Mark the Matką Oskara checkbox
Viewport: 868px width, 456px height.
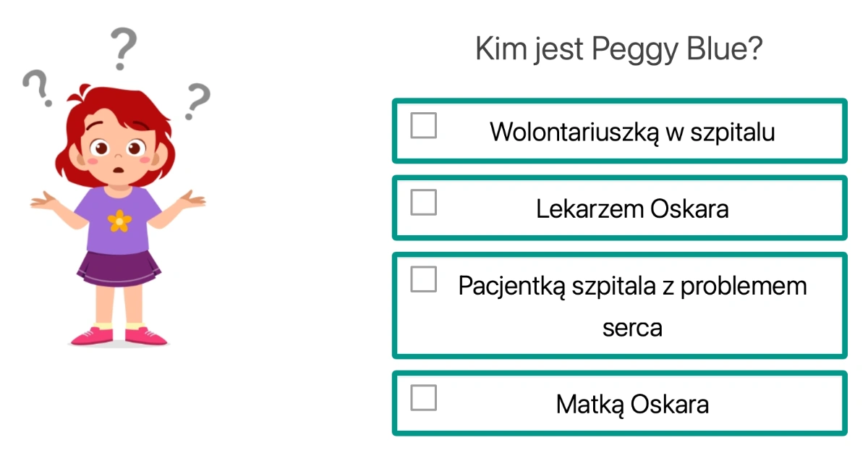tap(424, 397)
